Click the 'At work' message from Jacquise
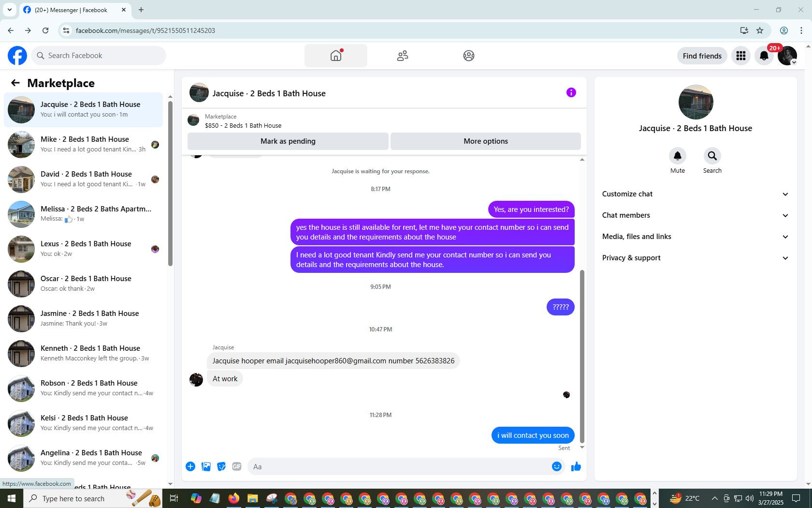The width and height of the screenshot is (812, 508). tap(225, 379)
